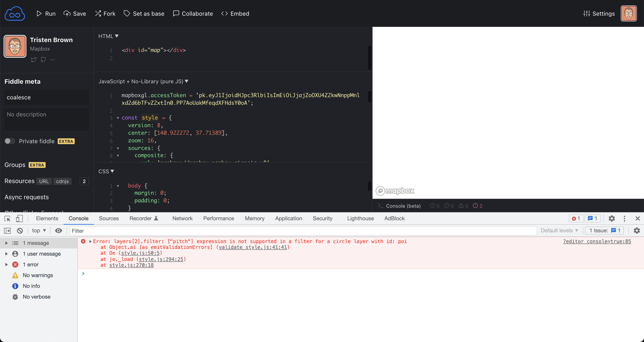Open the Groups section
The image size is (644, 342).
(x=15, y=165)
